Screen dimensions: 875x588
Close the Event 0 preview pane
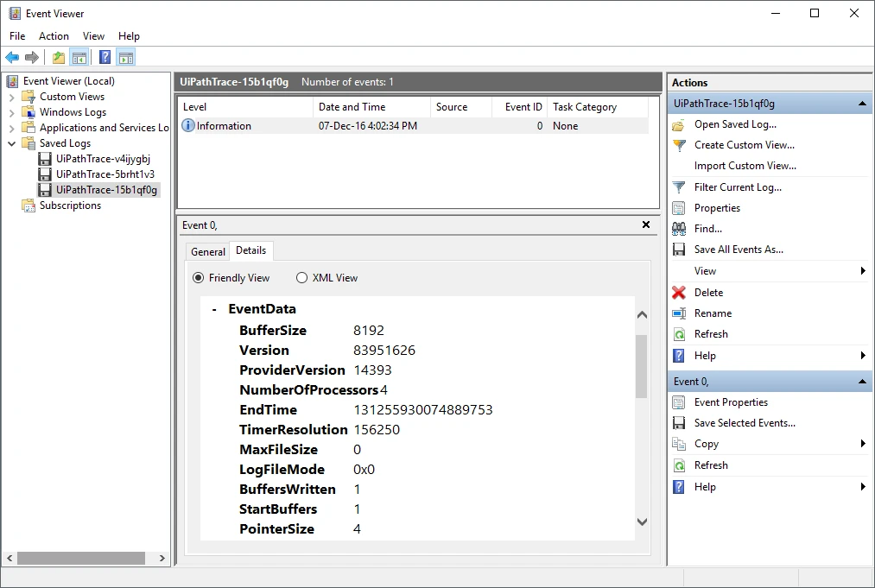645,224
